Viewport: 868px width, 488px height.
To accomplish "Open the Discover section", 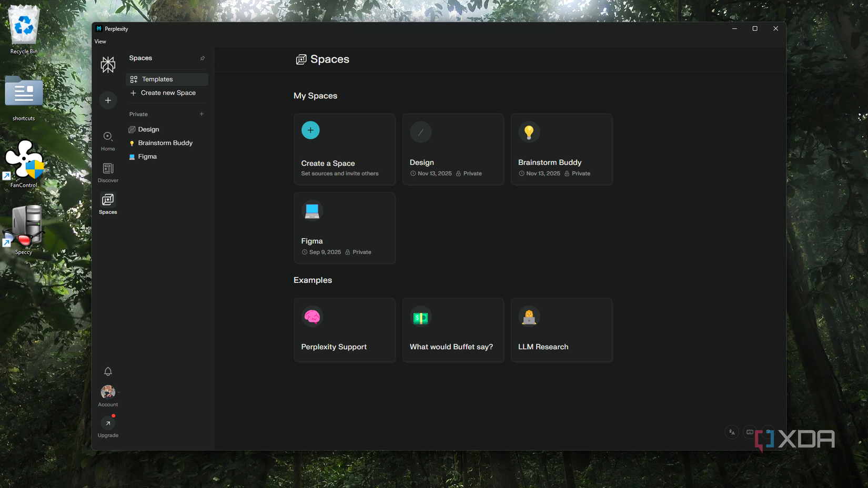I will tap(108, 173).
